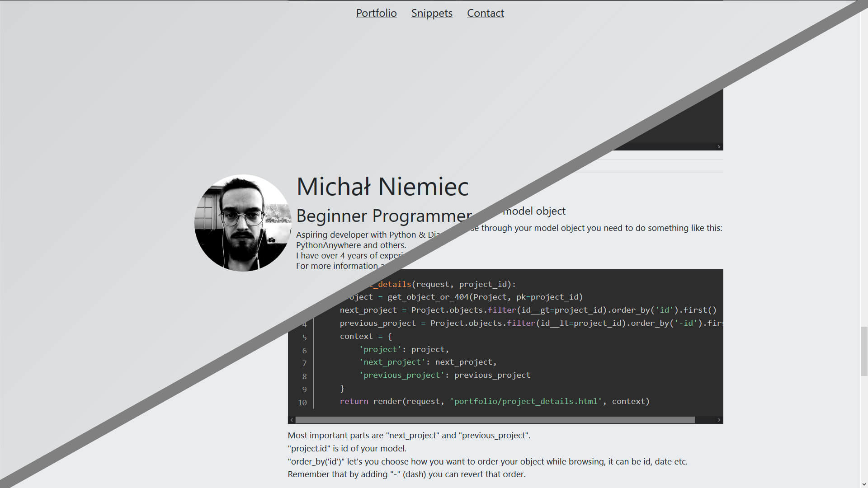
Task: Open the Portfolio page
Action: [x=376, y=13]
